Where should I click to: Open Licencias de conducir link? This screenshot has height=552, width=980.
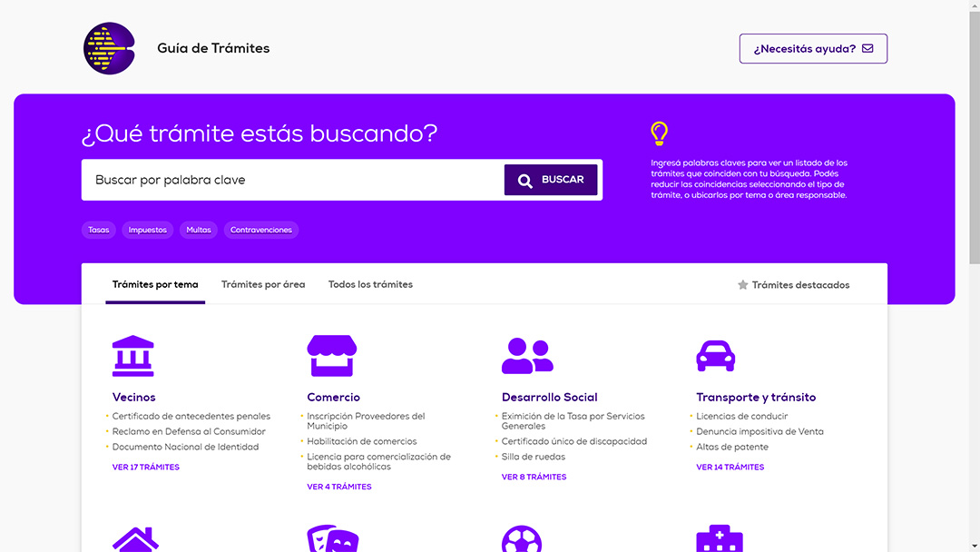pos(741,417)
